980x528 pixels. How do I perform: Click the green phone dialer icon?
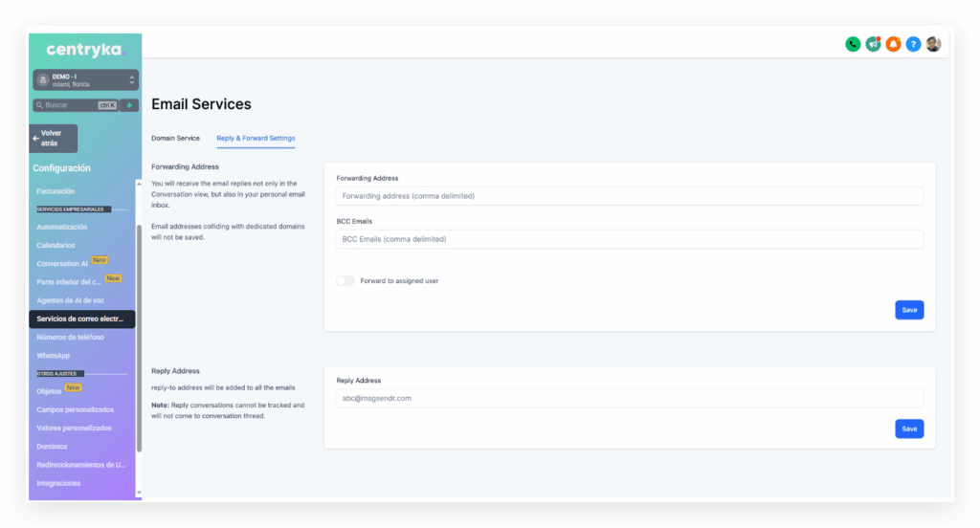[x=853, y=44]
